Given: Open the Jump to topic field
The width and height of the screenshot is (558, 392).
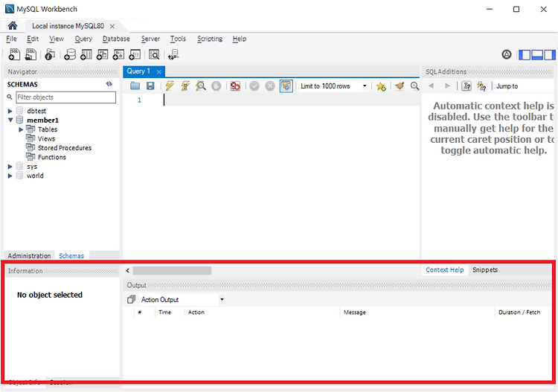Looking at the screenshot, I should 524,86.
